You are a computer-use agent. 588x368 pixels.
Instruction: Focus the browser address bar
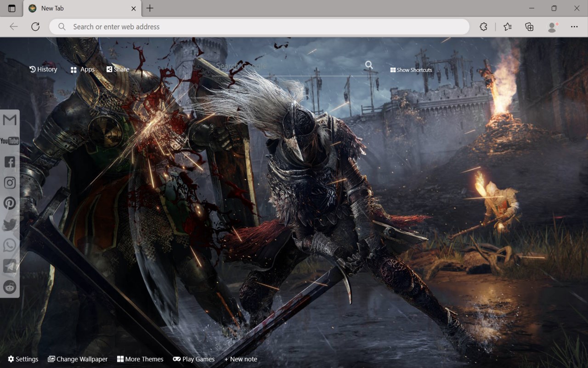tap(259, 27)
